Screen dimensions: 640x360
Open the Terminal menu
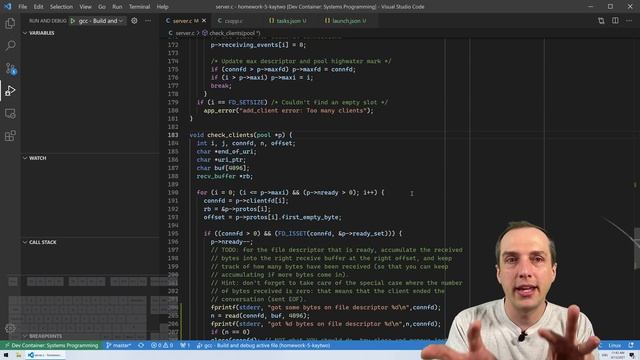pos(139,7)
